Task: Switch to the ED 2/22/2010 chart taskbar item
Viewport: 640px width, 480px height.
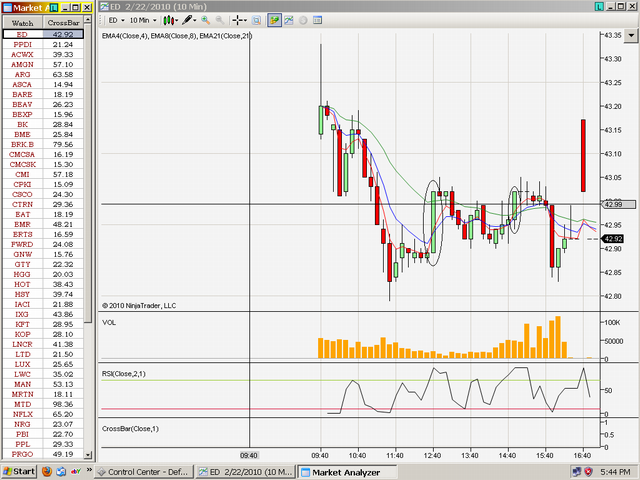Action: pyautogui.click(x=245, y=472)
